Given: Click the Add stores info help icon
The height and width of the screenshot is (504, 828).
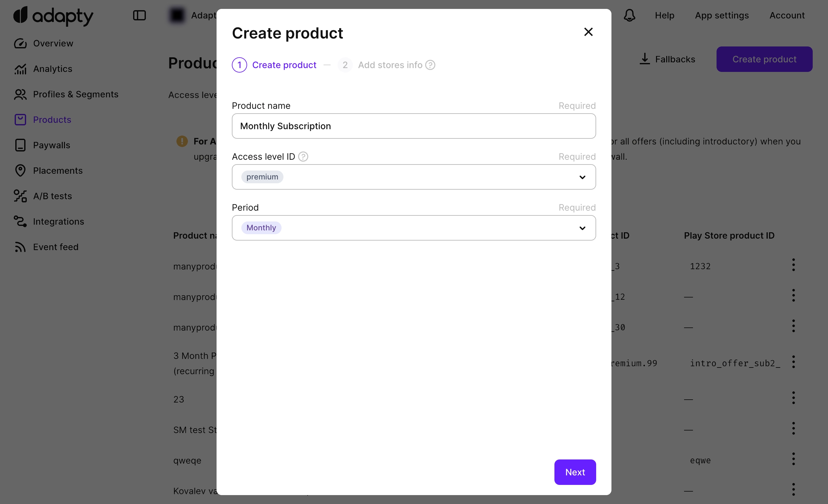Looking at the screenshot, I should [430, 65].
